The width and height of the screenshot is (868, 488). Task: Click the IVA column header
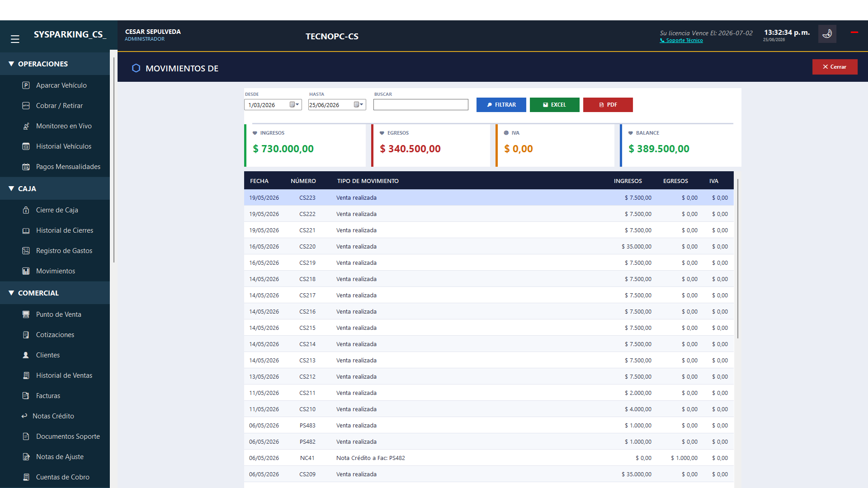(x=713, y=181)
